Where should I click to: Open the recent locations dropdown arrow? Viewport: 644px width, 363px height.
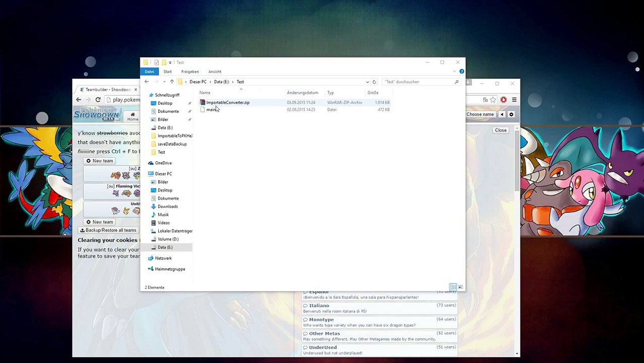click(164, 82)
